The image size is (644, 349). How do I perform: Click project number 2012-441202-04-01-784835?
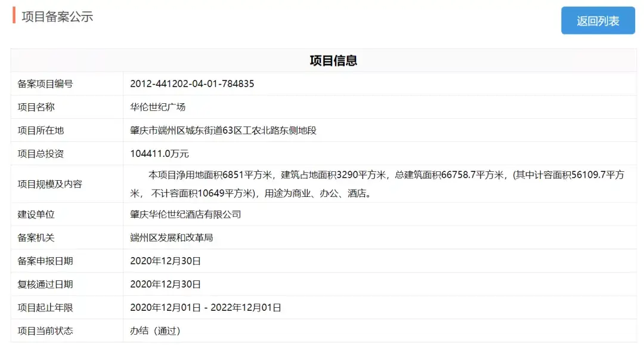(192, 84)
